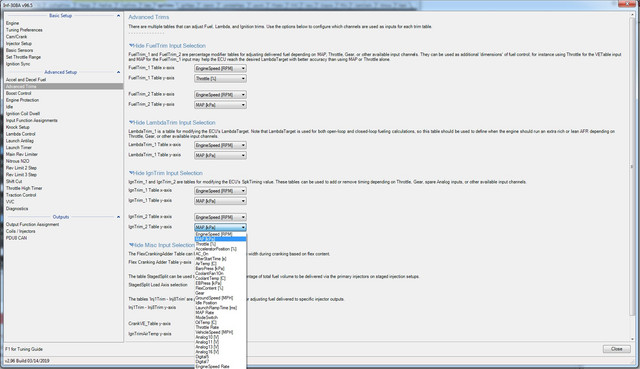Open FuelTrim_1 Table x-axis dropdown

click(x=220, y=68)
